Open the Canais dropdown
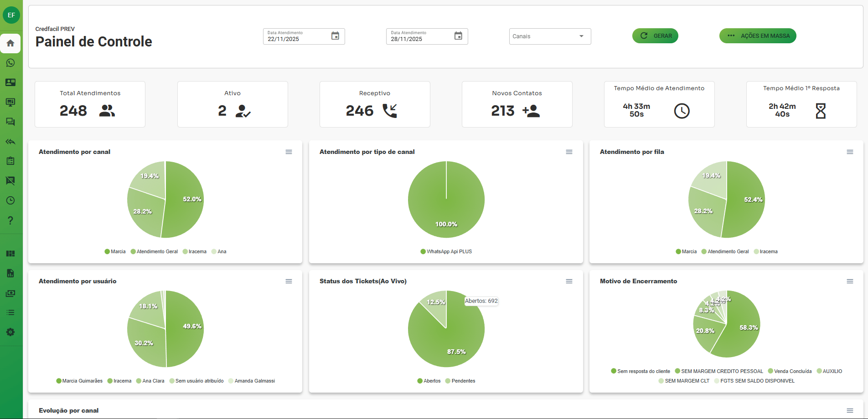 pyautogui.click(x=549, y=36)
